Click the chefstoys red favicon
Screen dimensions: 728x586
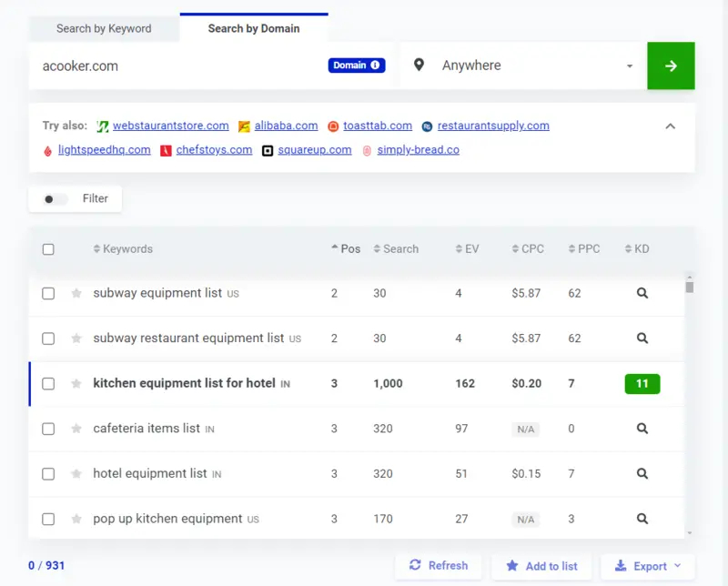tap(166, 151)
